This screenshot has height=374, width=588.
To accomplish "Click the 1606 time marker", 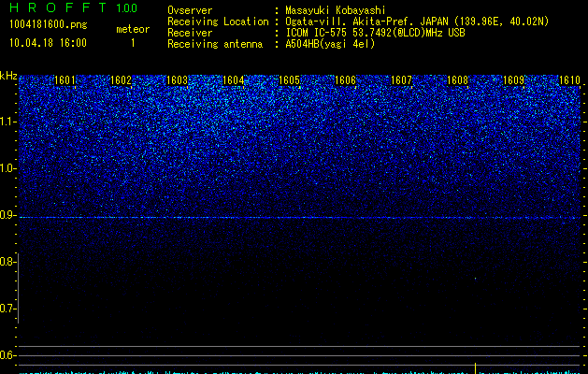I will pos(345,80).
